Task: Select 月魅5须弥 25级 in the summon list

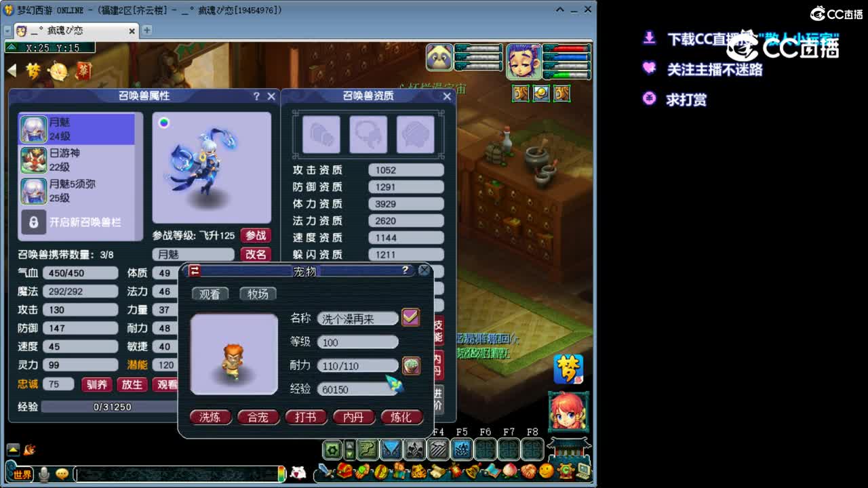Action: 77,190
